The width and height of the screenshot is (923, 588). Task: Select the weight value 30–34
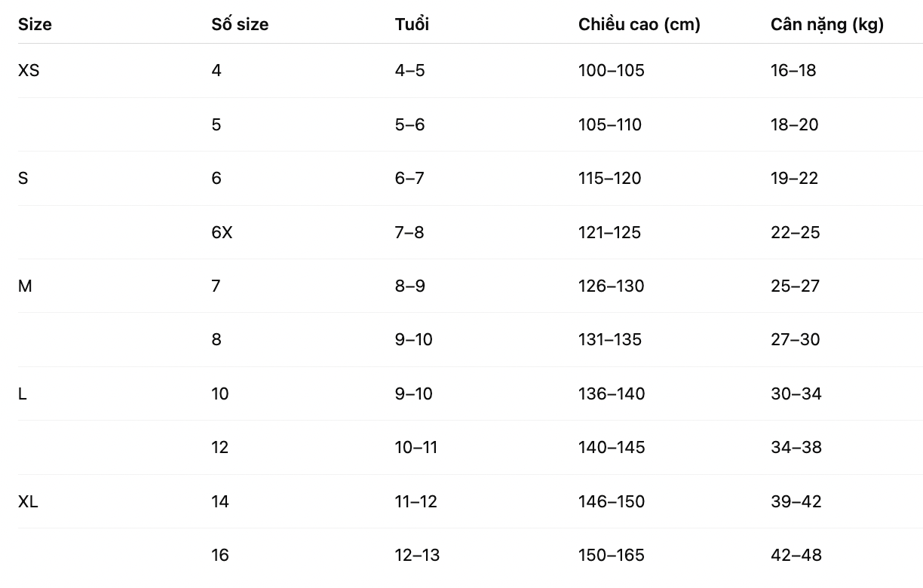tap(796, 394)
